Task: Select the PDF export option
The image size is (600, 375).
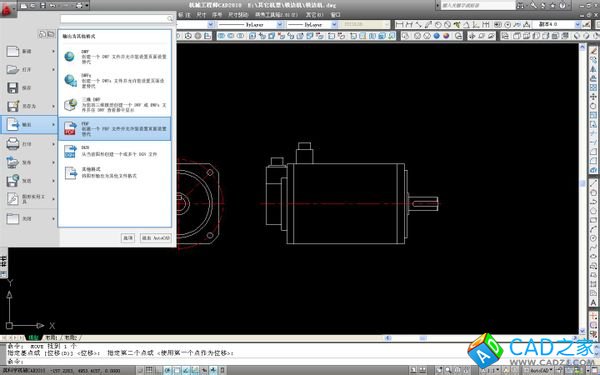Action: (114, 129)
